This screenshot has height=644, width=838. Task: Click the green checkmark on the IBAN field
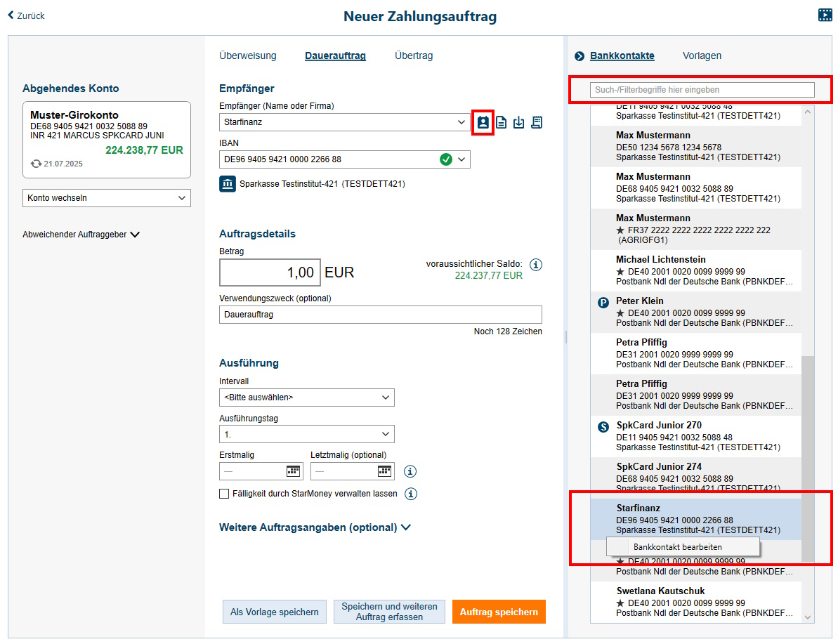click(x=445, y=159)
